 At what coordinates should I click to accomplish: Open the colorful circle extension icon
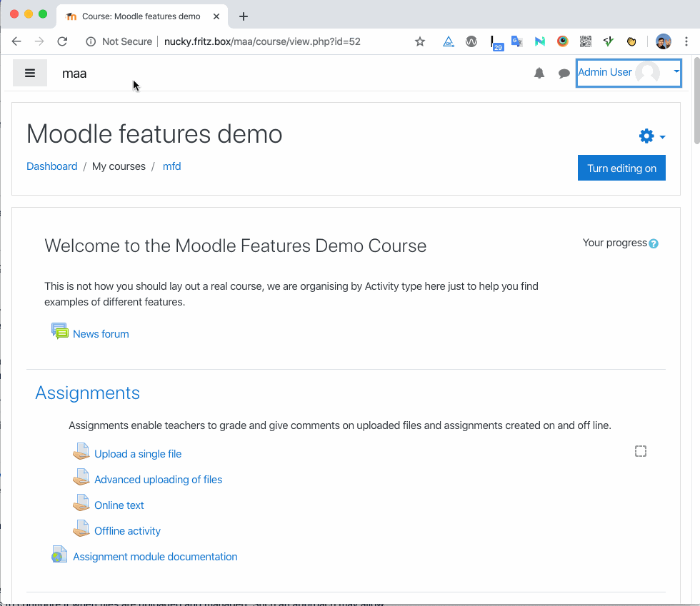tap(563, 41)
